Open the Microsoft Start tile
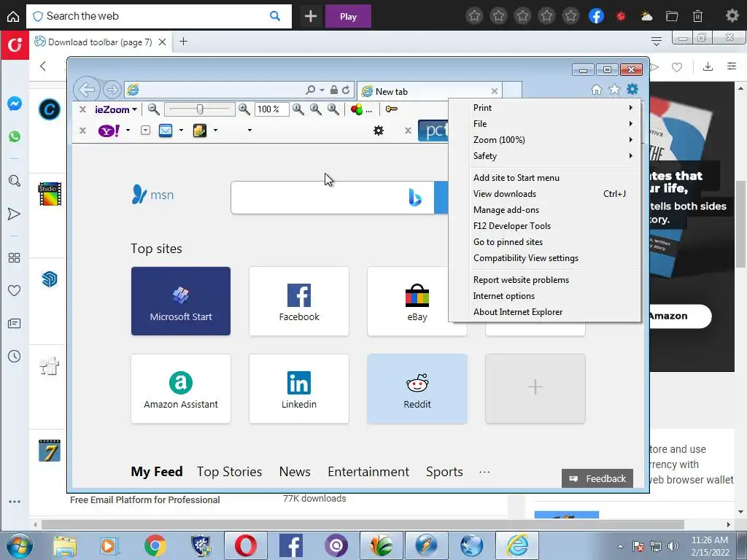Viewport: 747px width, 560px height. (181, 301)
